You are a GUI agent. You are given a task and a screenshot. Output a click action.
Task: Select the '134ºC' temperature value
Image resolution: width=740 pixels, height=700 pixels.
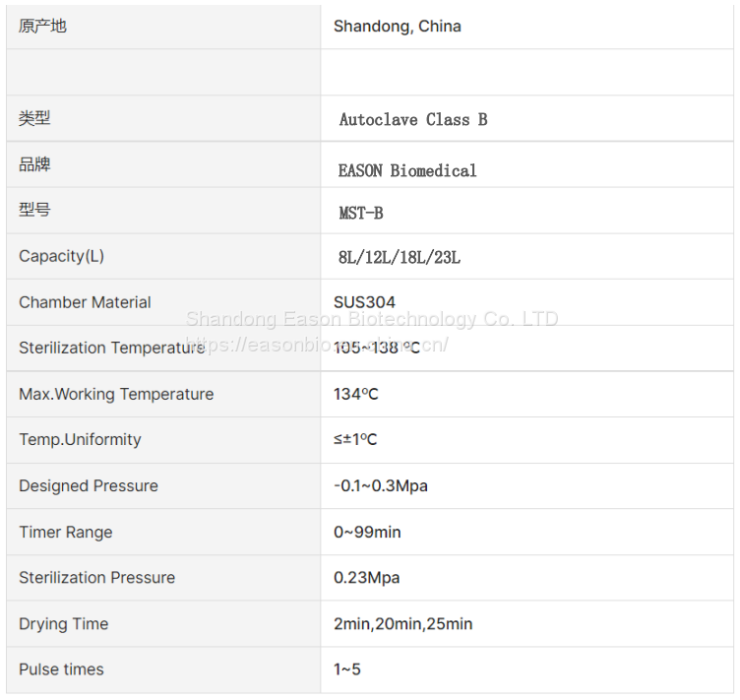[x=356, y=394]
